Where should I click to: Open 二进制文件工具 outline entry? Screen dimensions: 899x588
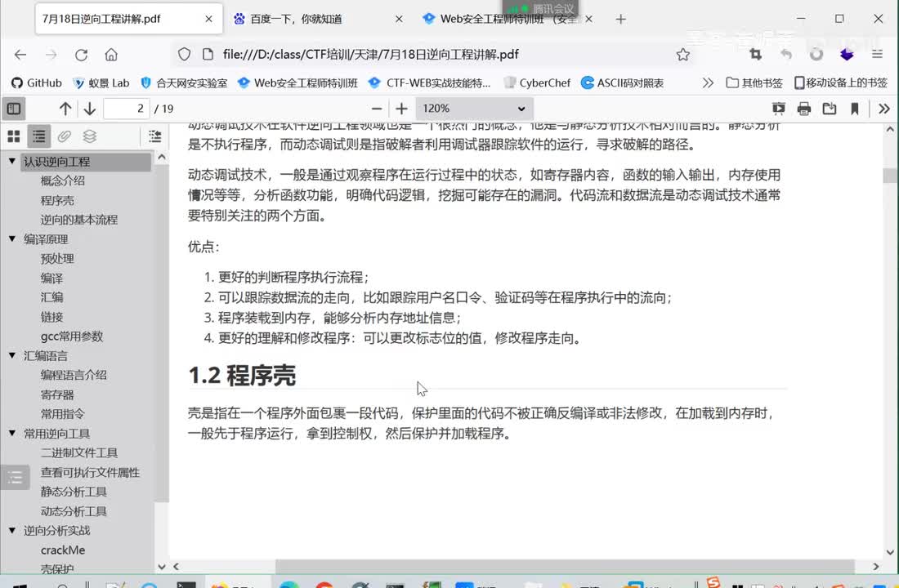point(79,452)
